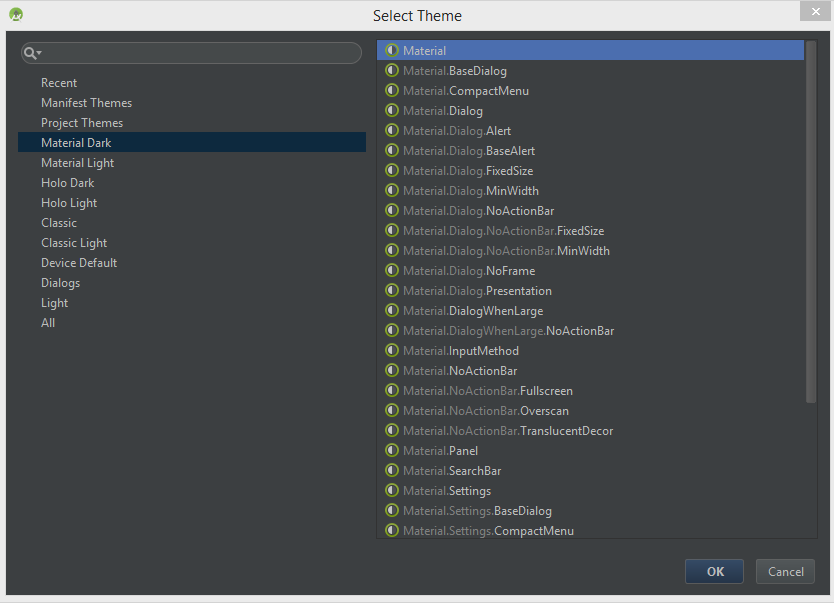
Task: Click the theme icon beside Material.Panel
Action: [392, 450]
